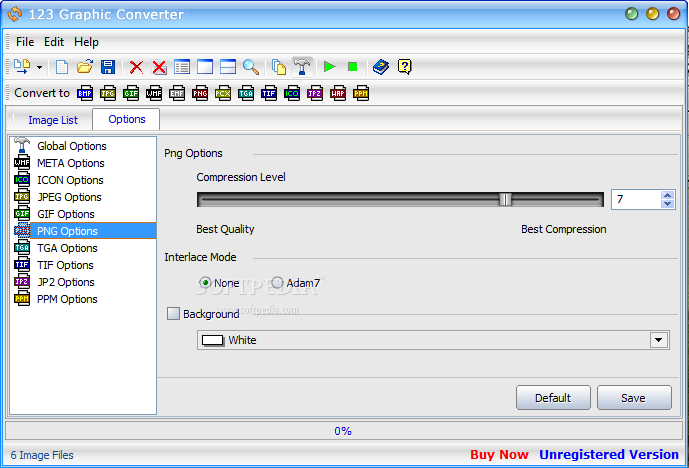This screenshot has width=689, height=468.
Task: Convert to PPM format icon
Action: click(361, 93)
